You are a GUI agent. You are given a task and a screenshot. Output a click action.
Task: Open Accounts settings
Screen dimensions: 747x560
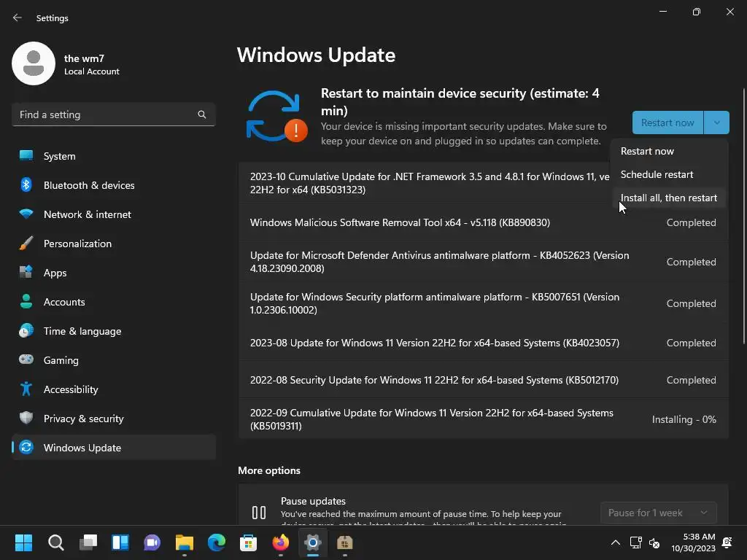coord(113,302)
